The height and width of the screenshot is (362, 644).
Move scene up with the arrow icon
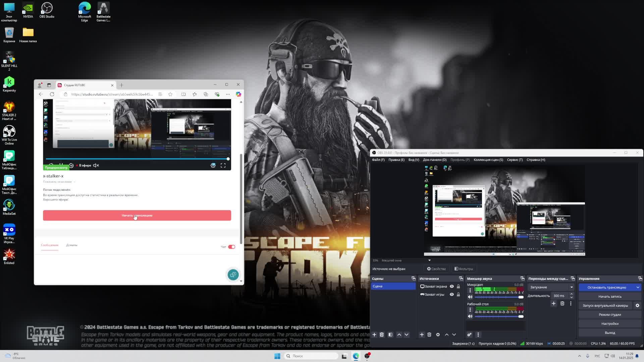tap(399, 335)
